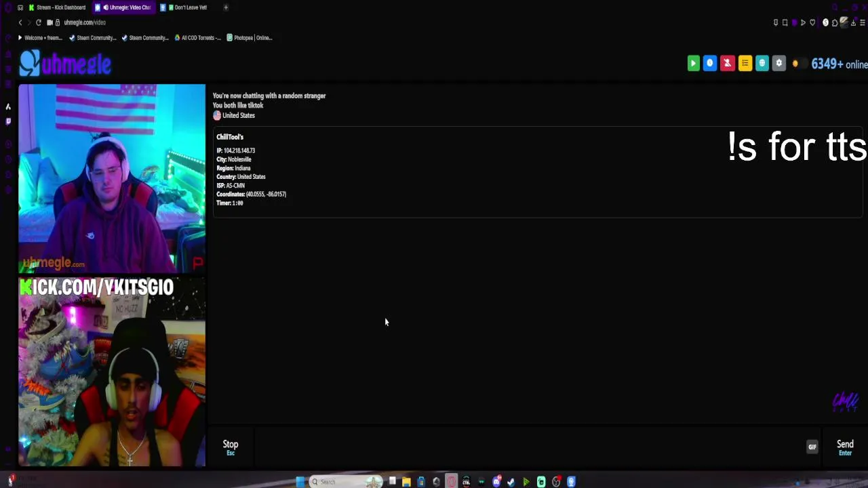The image size is (868, 488).
Task: Go back in browser history
Action: [20, 22]
